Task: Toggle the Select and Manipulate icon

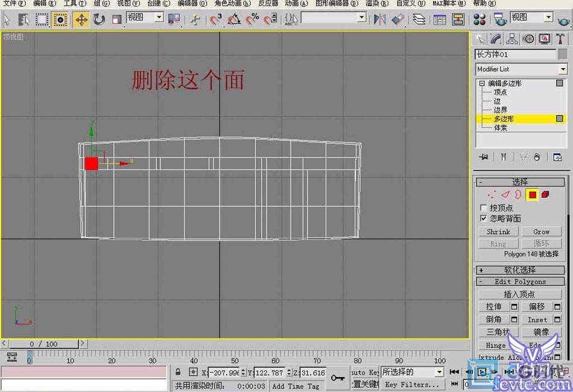Action: [195, 19]
